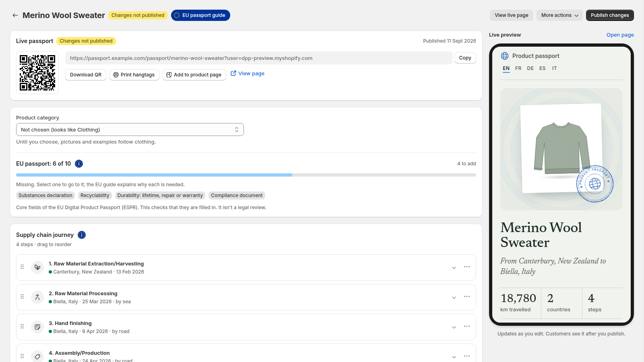Switch preview language to IT
The height and width of the screenshot is (362, 644).
click(555, 68)
